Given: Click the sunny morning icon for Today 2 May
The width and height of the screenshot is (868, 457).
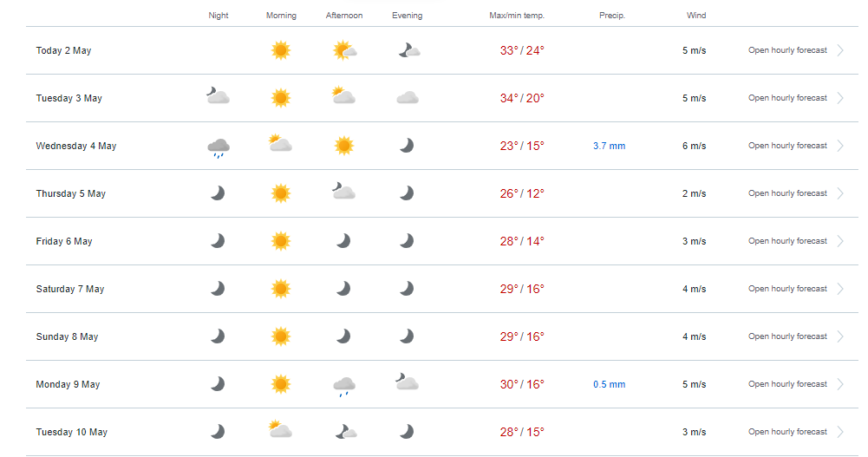Looking at the screenshot, I should (x=281, y=50).
